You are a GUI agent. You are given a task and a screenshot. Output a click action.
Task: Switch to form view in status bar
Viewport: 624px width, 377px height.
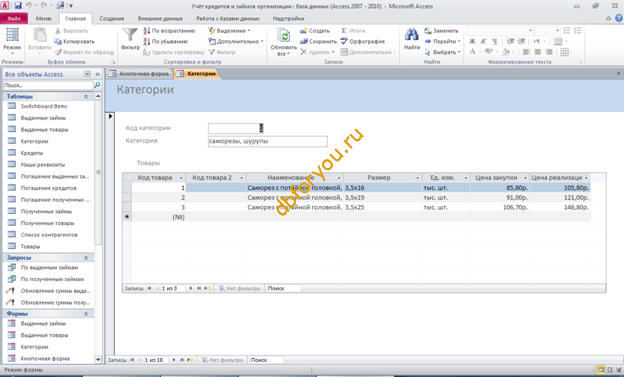tap(601, 370)
